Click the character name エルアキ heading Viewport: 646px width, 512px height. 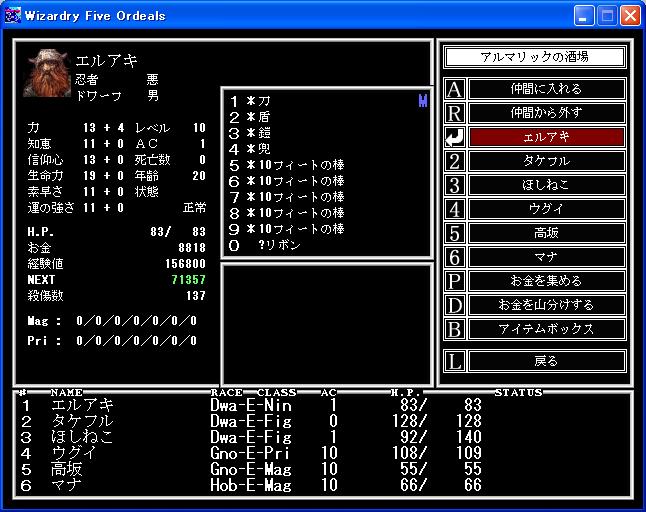(106, 61)
